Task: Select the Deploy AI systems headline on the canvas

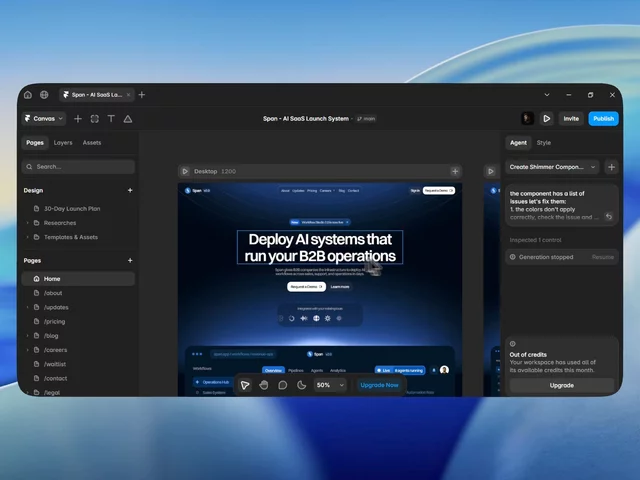Action: click(x=320, y=247)
